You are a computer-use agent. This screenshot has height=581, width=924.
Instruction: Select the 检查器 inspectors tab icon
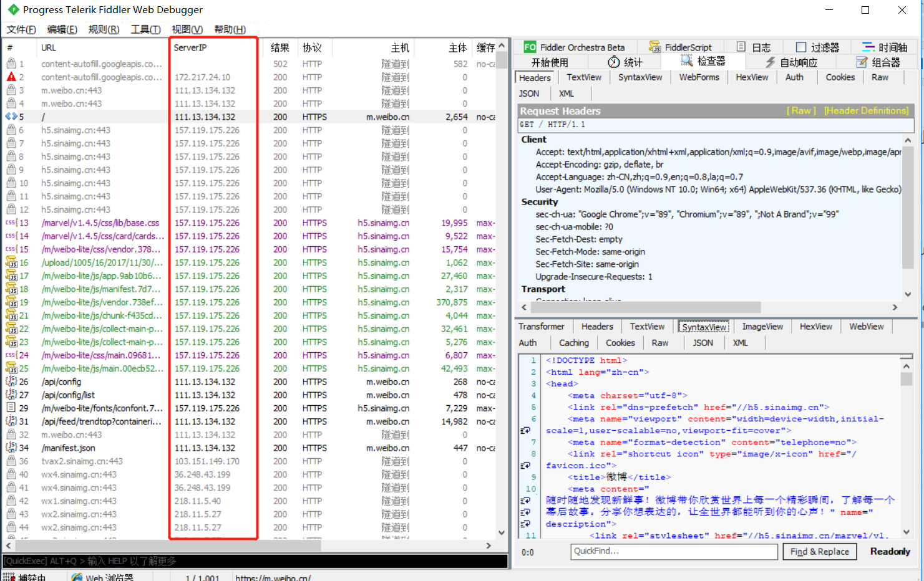687,60
